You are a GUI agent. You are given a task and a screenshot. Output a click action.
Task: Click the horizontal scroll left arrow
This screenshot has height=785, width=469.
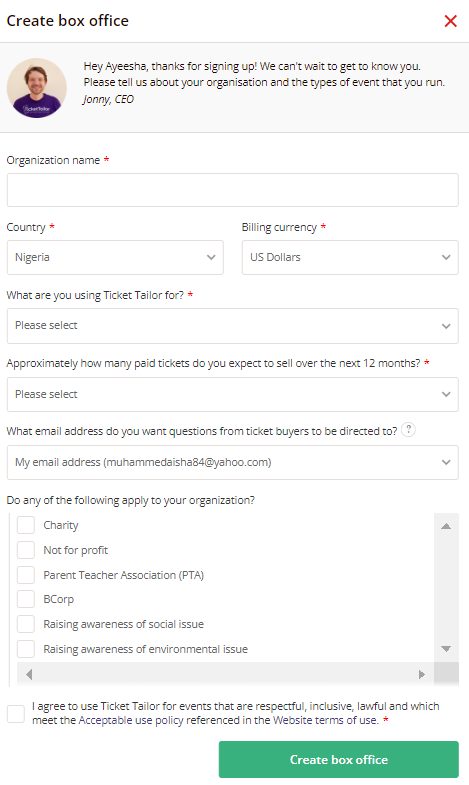(29, 674)
